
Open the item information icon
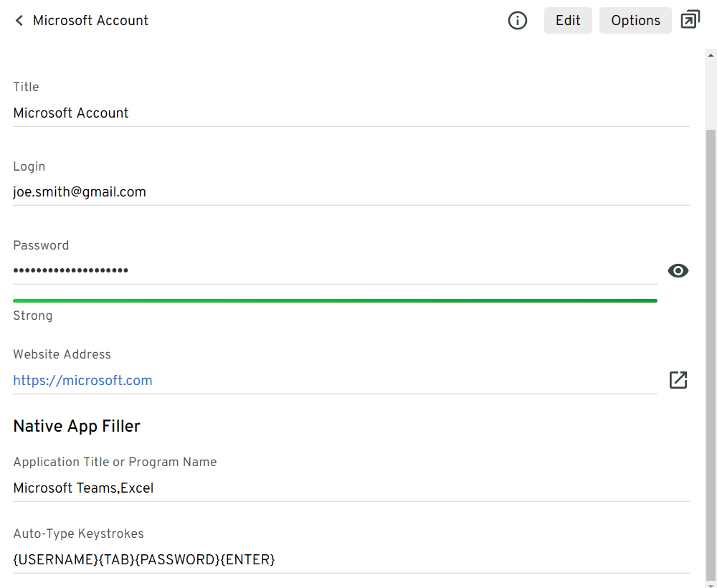pos(517,21)
